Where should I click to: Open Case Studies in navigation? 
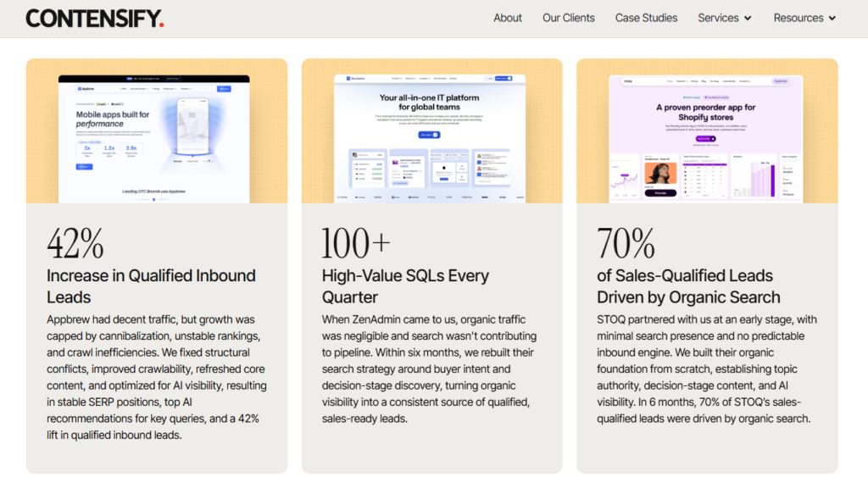646,18
